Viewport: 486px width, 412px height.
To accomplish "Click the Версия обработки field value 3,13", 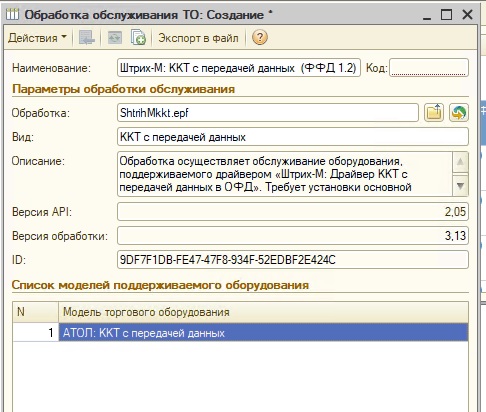I will (293, 236).
